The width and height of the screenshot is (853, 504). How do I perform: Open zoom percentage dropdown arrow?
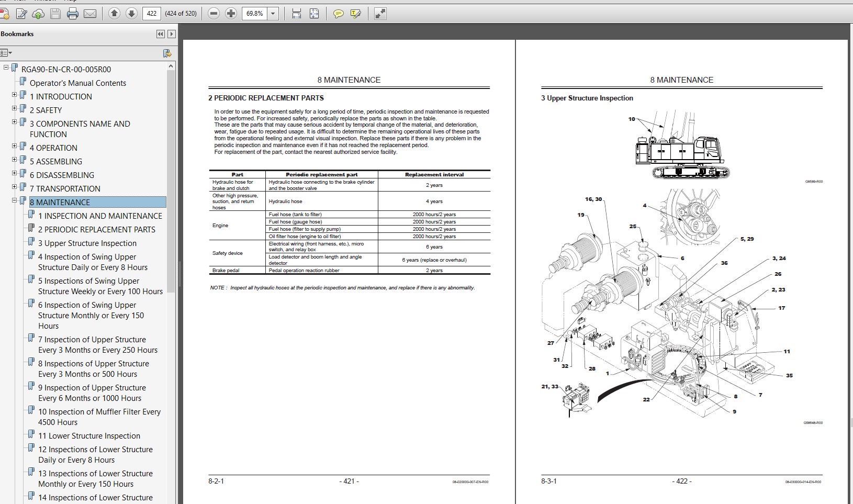click(273, 14)
